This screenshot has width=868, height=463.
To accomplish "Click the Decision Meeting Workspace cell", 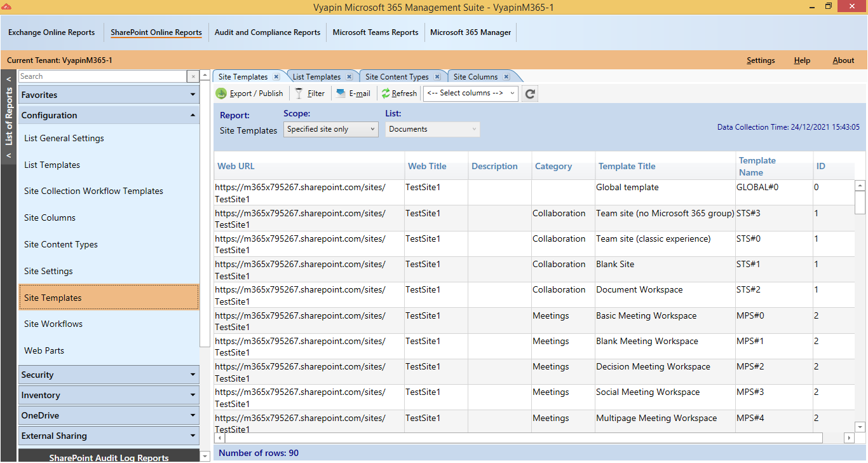I will click(x=665, y=371).
